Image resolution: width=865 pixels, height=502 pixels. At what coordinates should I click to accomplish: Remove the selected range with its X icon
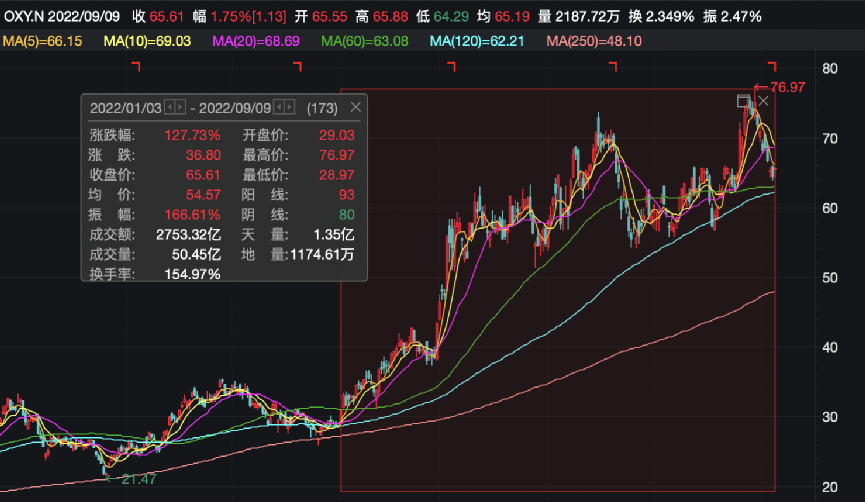point(762,101)
